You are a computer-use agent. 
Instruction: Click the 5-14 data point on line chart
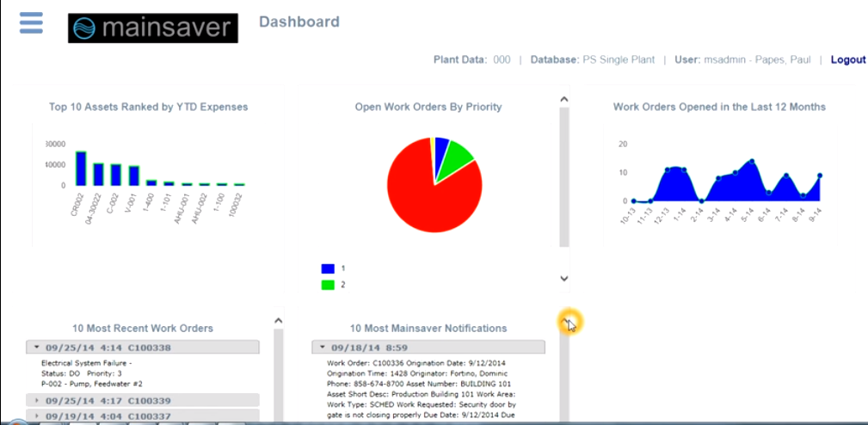tap(752, 162)
